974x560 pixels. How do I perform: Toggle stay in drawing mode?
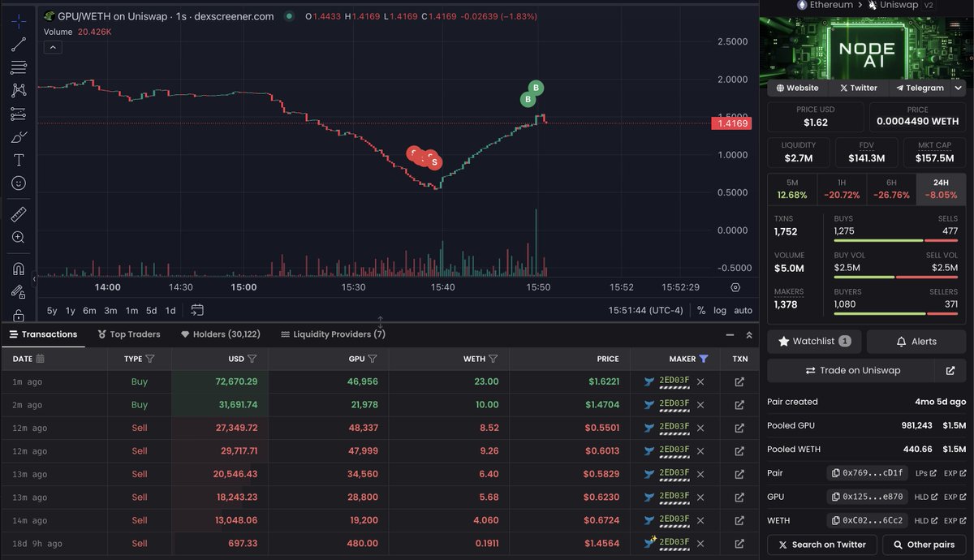pos(18,291)
